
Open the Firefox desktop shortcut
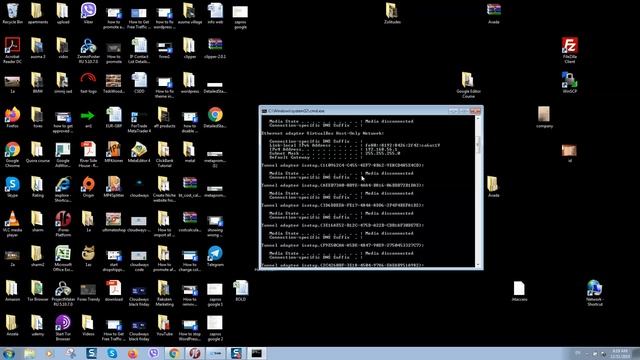[12, 115]
